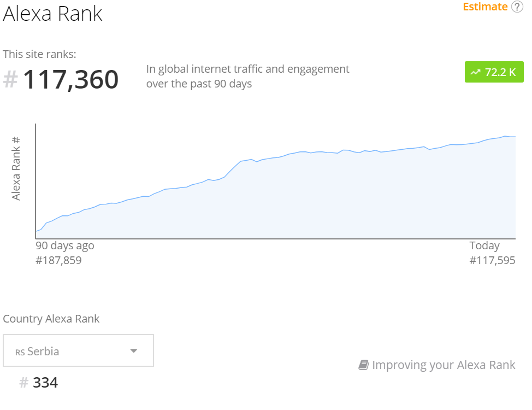The image size is (532, 410).
Task: Click the RS country code in dropdown
Action: (x=20, y=352)
